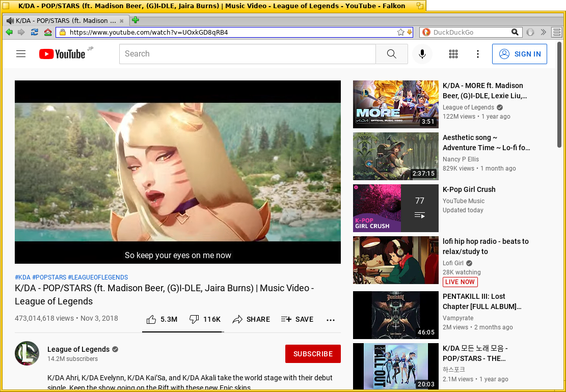Open the SAVE to playlist option
The width and height of the screenshot is (566, 392).
(x=297, y=319)
